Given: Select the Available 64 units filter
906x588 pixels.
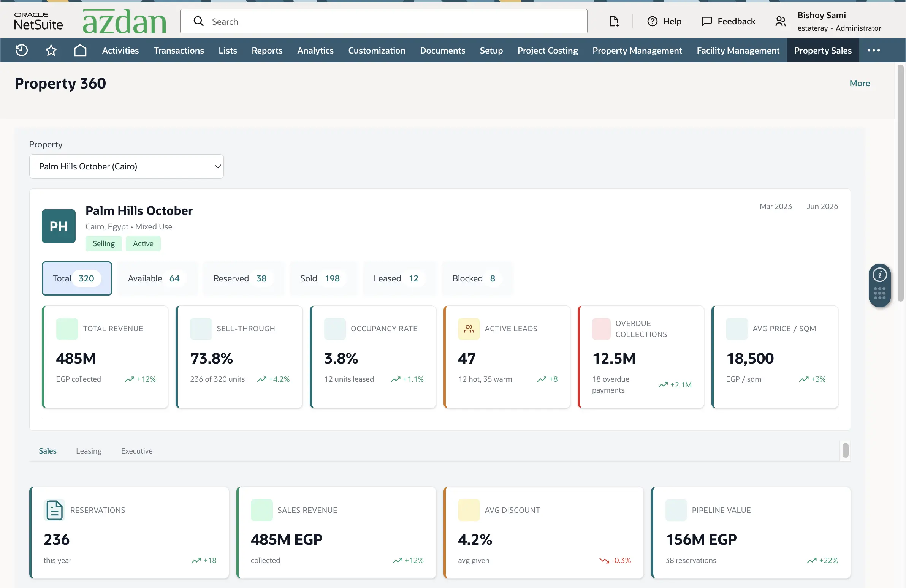Looking at the screenshot, I should coord(157,278).
